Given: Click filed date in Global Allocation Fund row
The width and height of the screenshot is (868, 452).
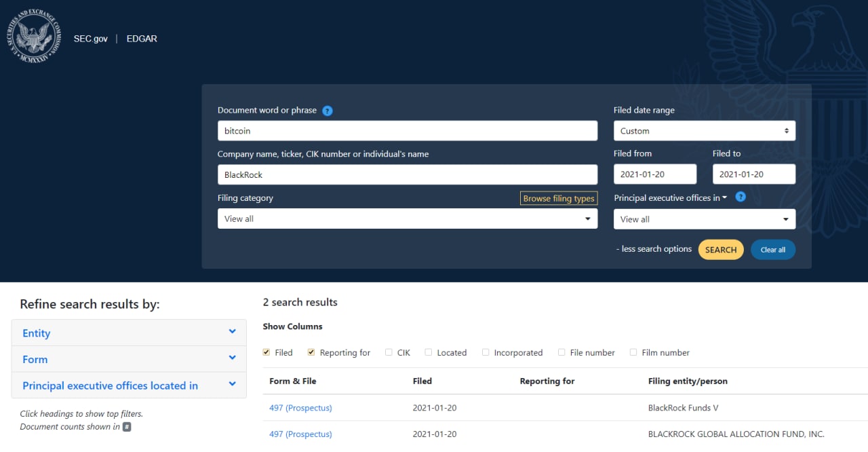Looking at the screenshot, I should 435,434.
